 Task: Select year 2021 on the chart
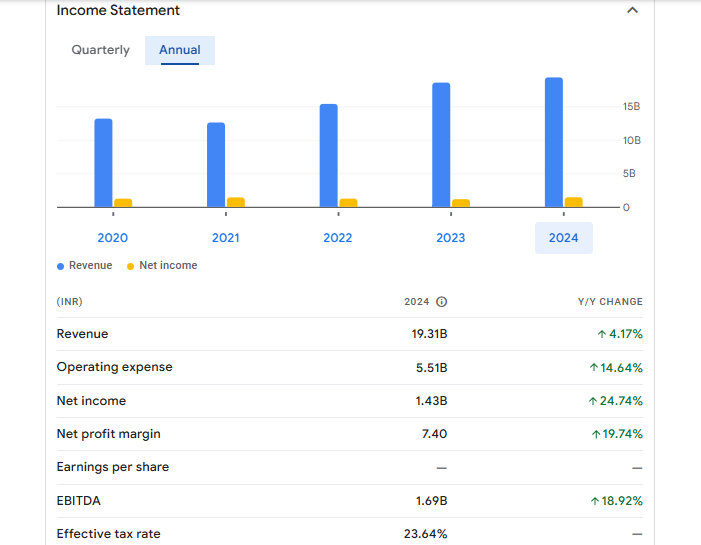point(225,237)
